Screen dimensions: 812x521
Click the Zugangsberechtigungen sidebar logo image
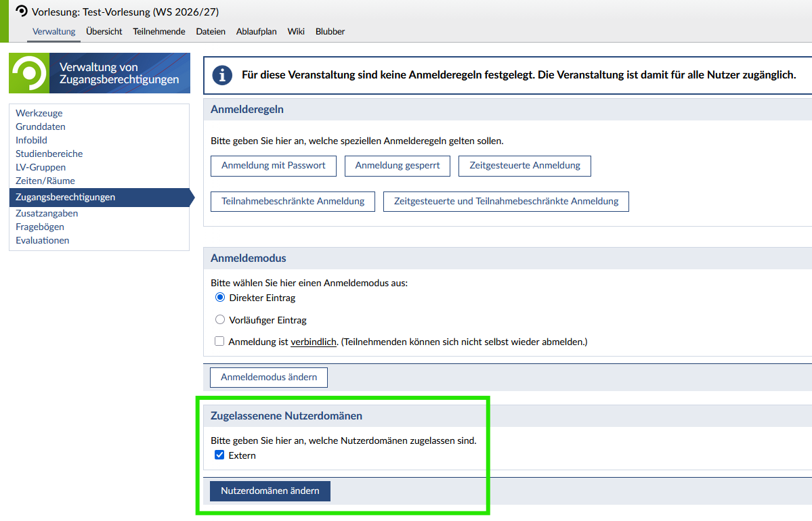[x=28, y=73]
